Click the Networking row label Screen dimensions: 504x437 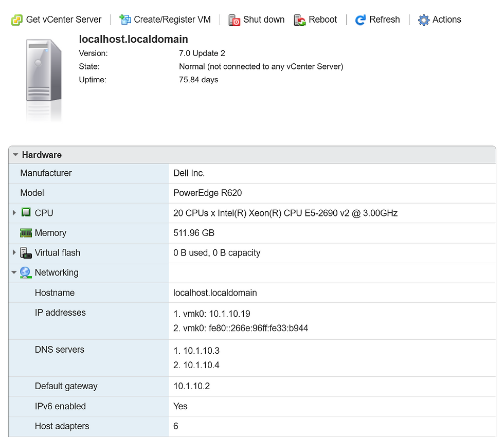[x=56, y=273]
